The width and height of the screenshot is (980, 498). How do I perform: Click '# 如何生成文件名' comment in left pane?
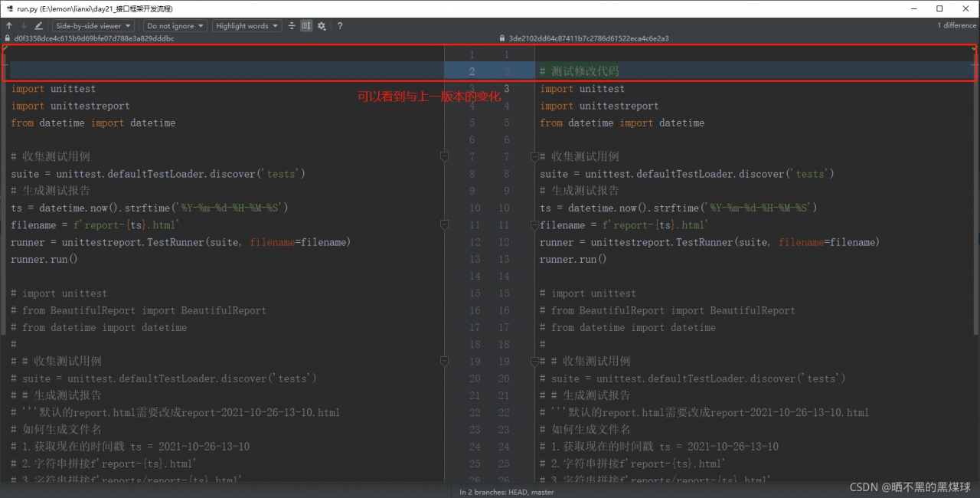tap(56, 430)
